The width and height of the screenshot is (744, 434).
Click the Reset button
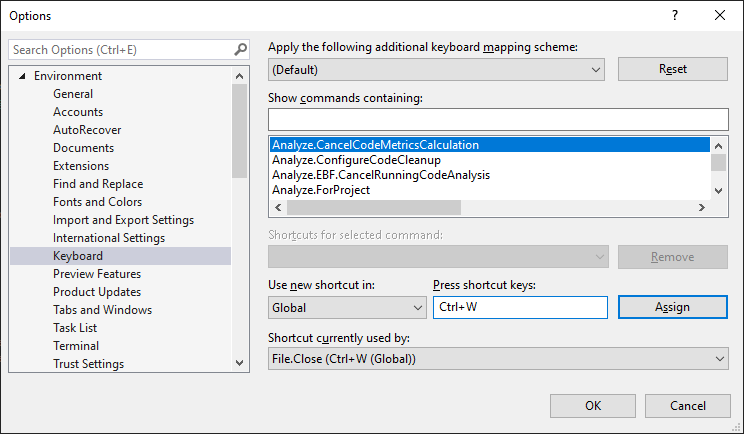coord(672,69)
